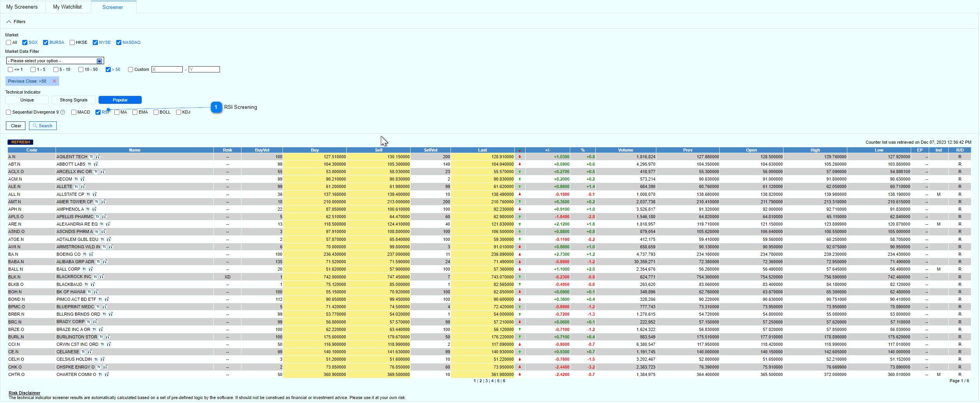Select the Popular indicator tab
This screenshot has height=403, width=980.
click(120, 100)
